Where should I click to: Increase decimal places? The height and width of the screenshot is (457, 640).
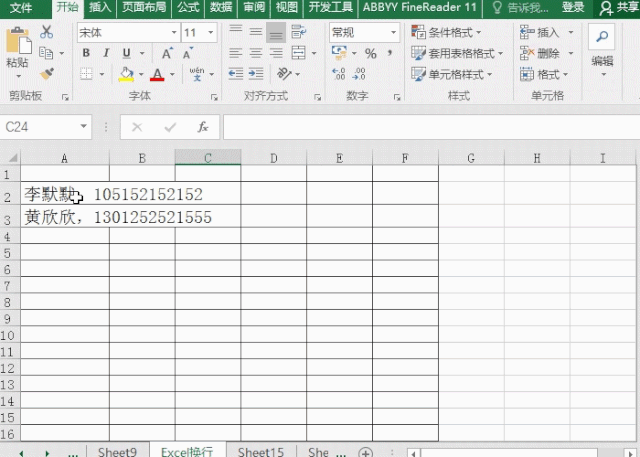click(339, 74)
